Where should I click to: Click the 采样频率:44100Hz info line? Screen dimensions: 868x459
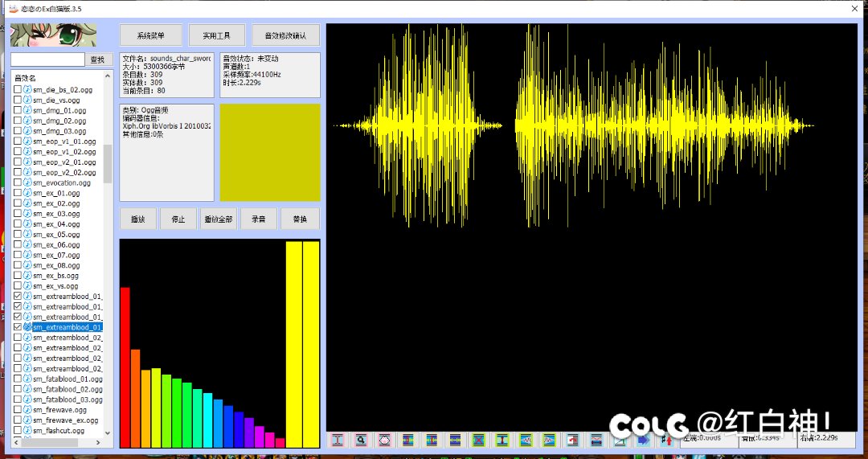click(x=252, y=74)
